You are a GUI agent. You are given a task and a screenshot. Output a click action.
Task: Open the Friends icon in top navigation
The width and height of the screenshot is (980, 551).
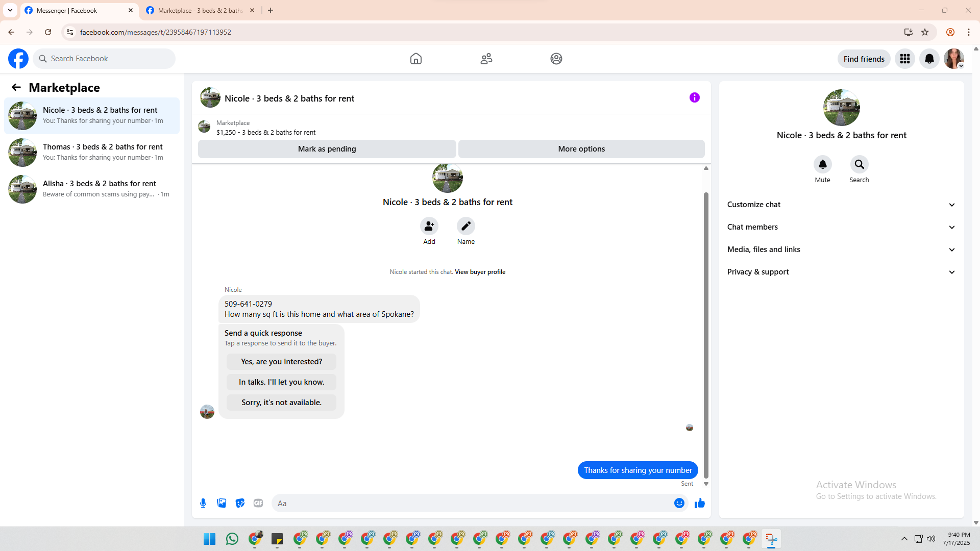point(486,59)
